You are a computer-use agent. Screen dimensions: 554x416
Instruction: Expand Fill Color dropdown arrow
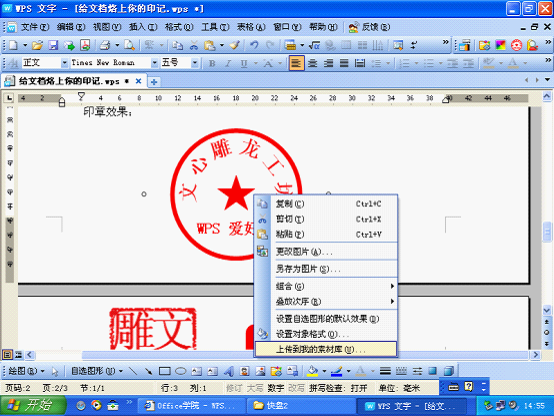point(324,371)
